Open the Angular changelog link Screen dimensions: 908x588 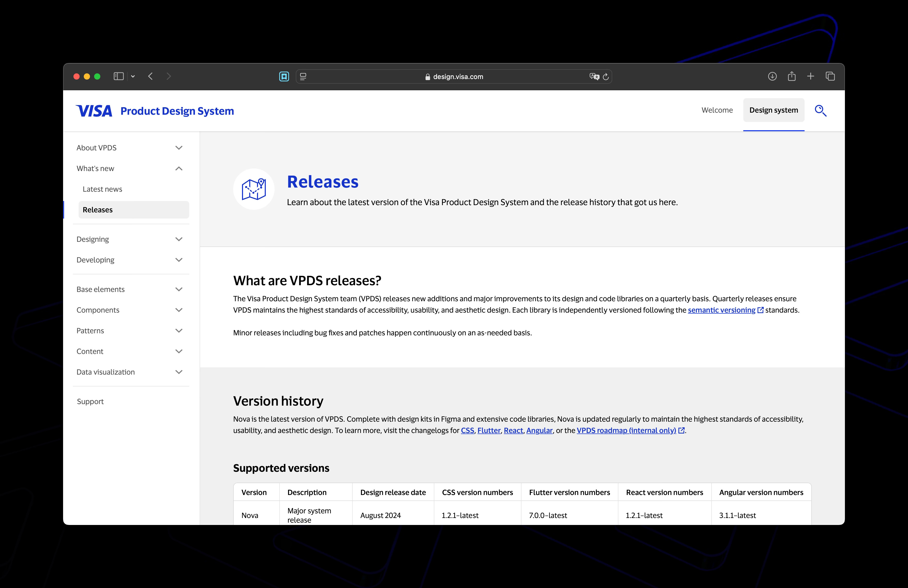pos(539,430)
